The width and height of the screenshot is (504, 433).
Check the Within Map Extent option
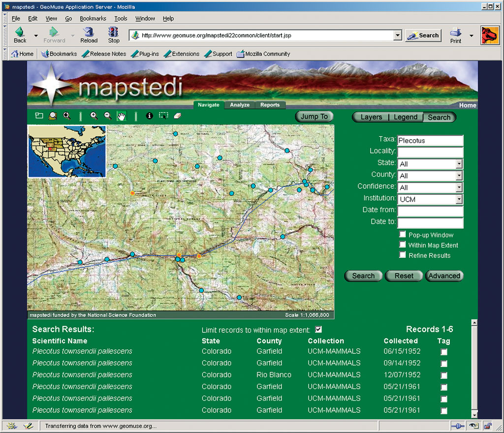(x=403, y=245)
